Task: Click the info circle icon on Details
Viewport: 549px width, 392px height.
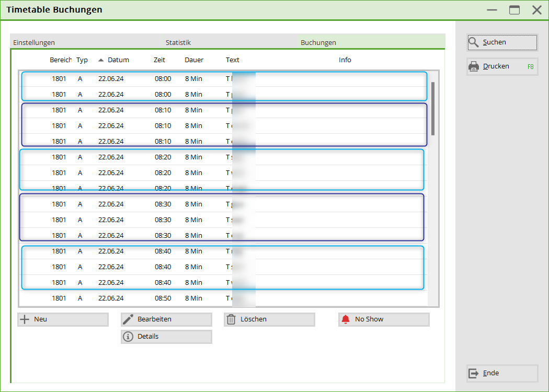Action: point(128,337)
